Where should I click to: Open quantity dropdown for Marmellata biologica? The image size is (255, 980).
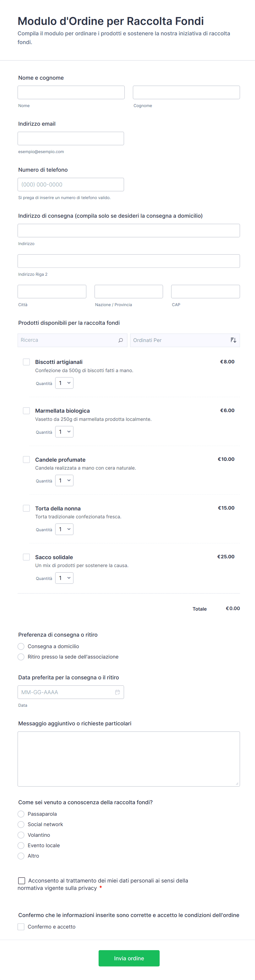pyautogui.click(x=64, y=432)
